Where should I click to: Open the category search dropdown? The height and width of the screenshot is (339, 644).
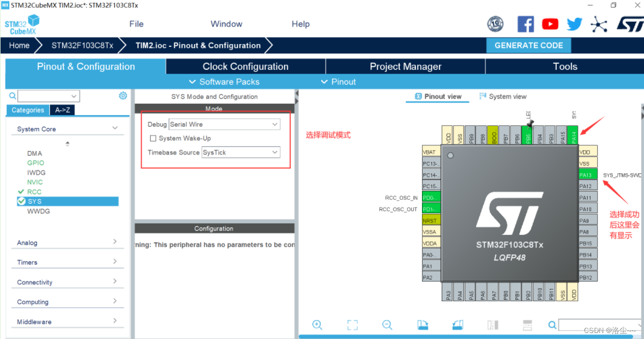[x=74, y=96]
